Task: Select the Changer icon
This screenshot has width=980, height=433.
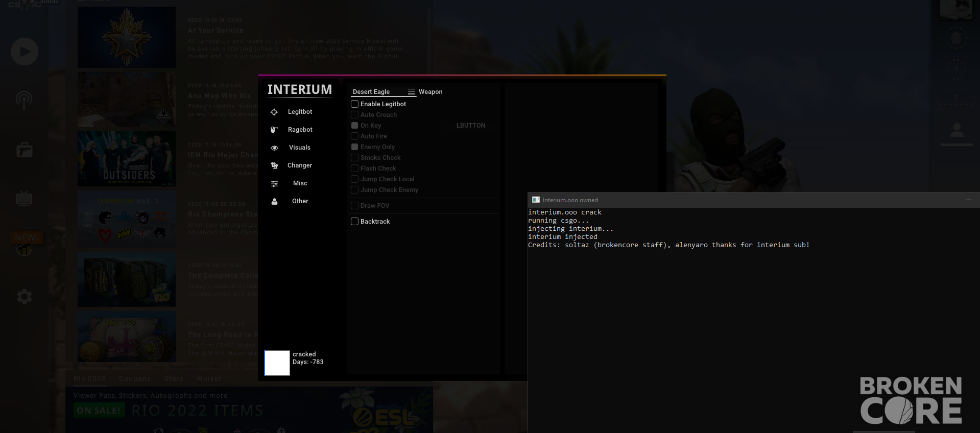Action: (274, 165)
